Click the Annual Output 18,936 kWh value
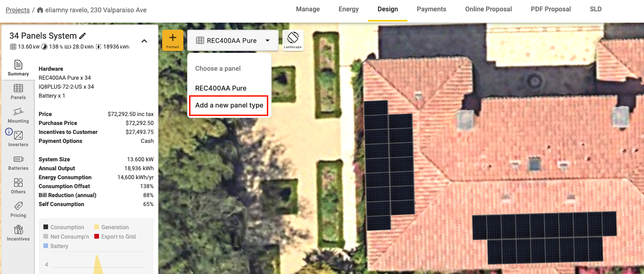644x274 pixels. [x=139, y=168]
